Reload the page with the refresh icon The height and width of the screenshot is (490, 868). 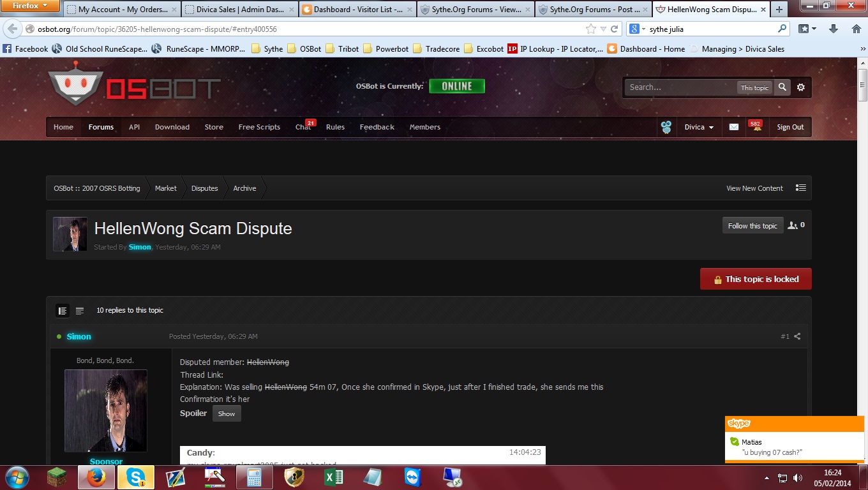615,29
